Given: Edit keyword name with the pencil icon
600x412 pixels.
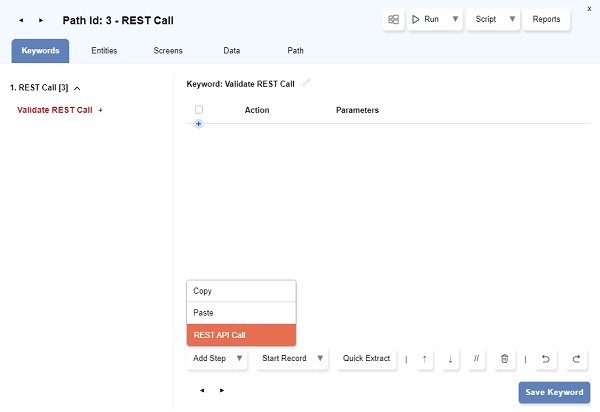Looking at the screenshot, I should point(307,83).
